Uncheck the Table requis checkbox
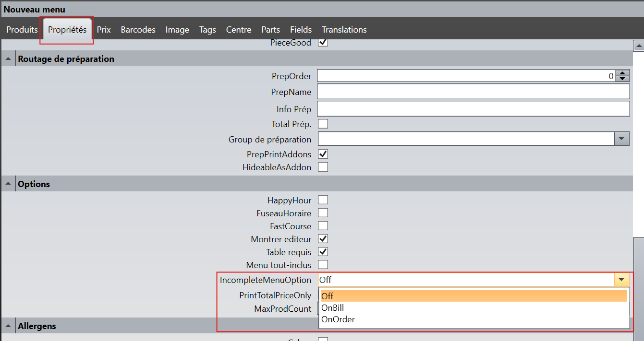Image resolution: width=644 pixels, height=341 pixels. coord(323,252)
